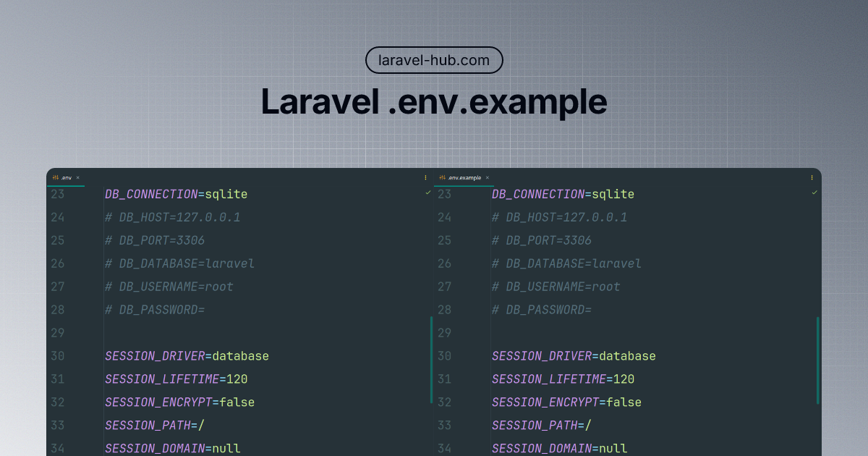Screen dimensions: 868x456
Task: Close the .env.example tab via its x icon
Action: click(x=487, y=177)
